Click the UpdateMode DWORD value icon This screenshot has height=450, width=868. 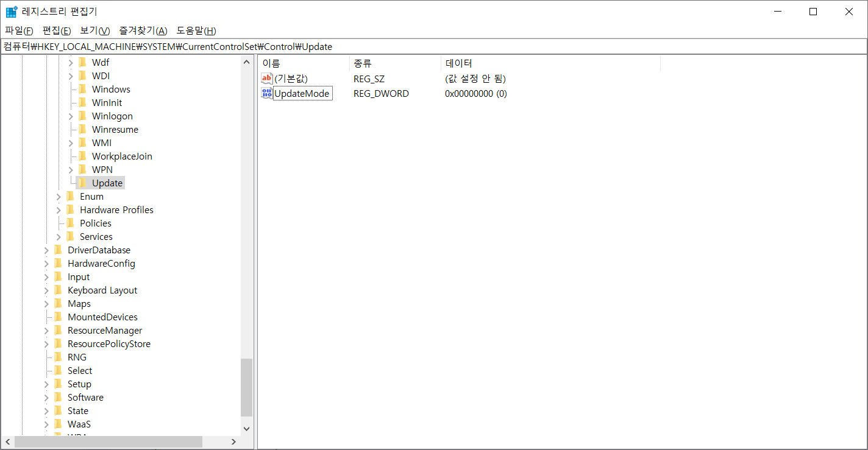pos(267,93)
